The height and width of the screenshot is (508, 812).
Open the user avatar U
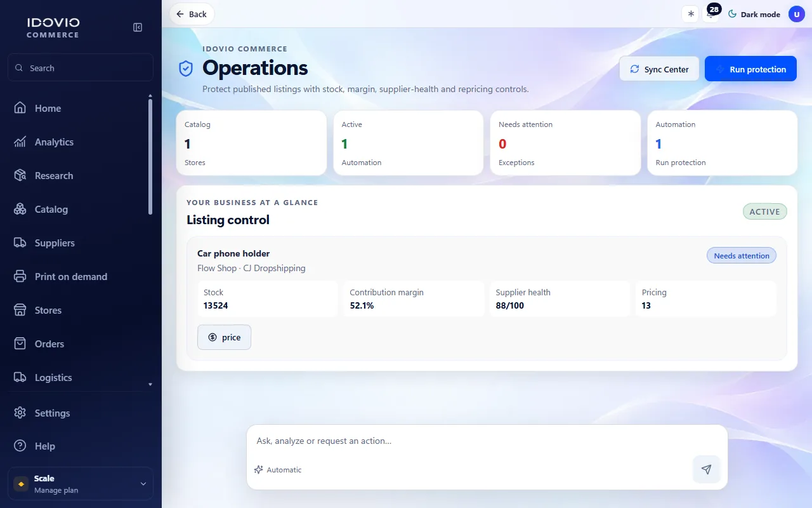[x=796, y=14]
